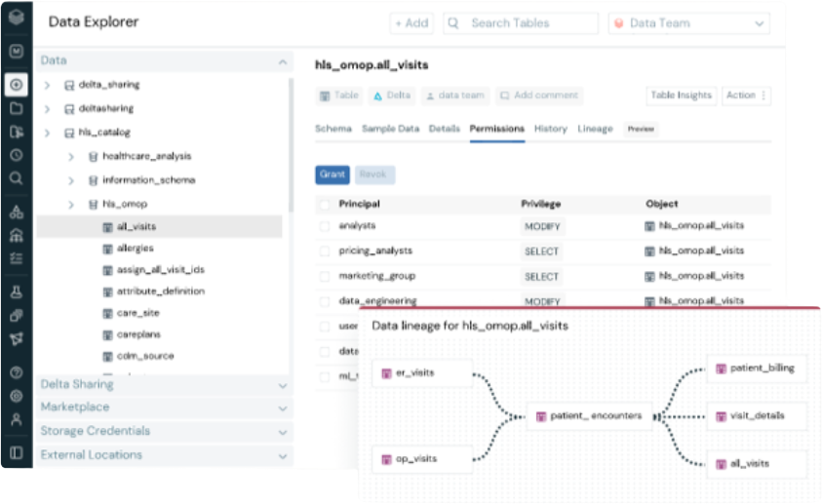Select the attribute_definition table

159,291
